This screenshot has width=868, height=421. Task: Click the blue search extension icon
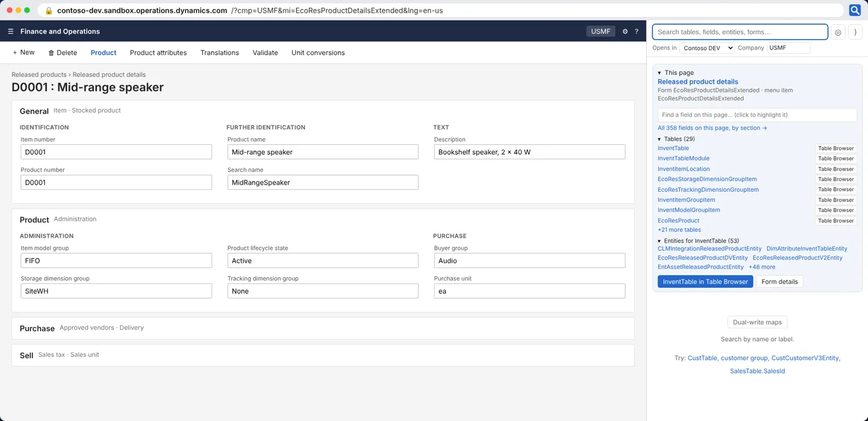[x=855, y=10]
